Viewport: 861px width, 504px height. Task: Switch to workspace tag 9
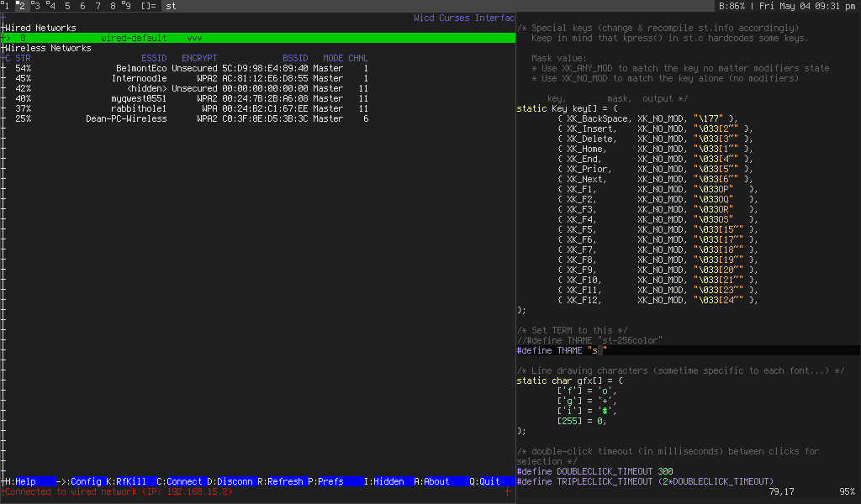[125, 6]
